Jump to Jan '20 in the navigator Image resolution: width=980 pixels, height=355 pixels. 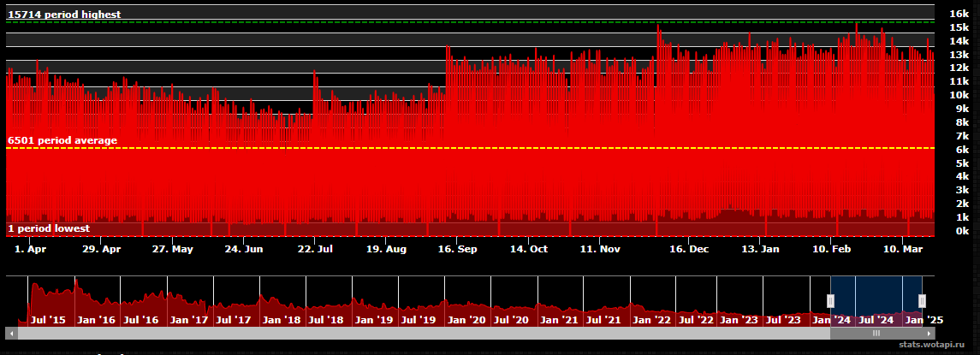(x=466, y=320)
